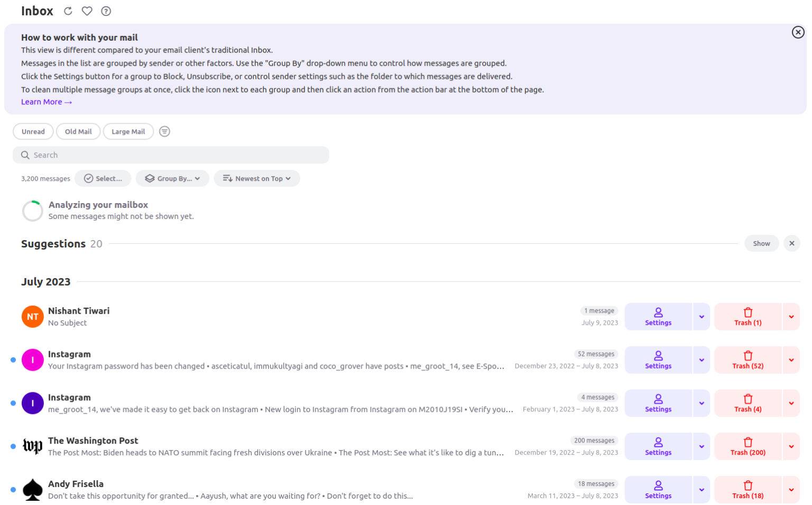Viewport: 812px width, 505px height.
Task: Trash 4 Instagram messages
Action: (748, 403)
